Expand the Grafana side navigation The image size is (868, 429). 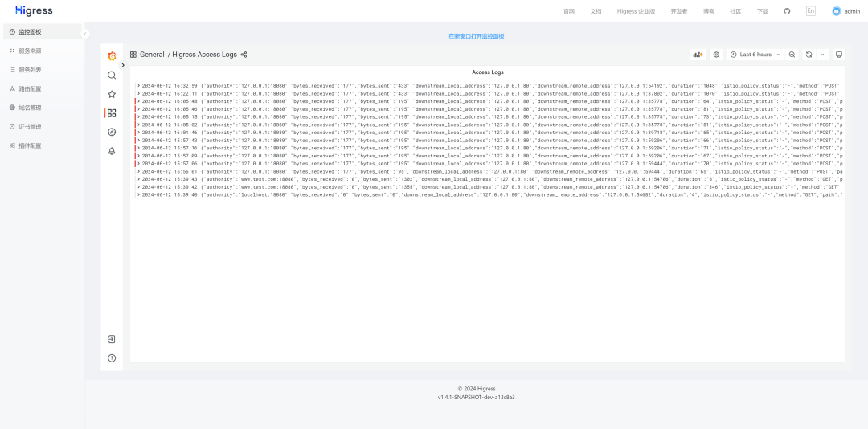coord(123,65)
